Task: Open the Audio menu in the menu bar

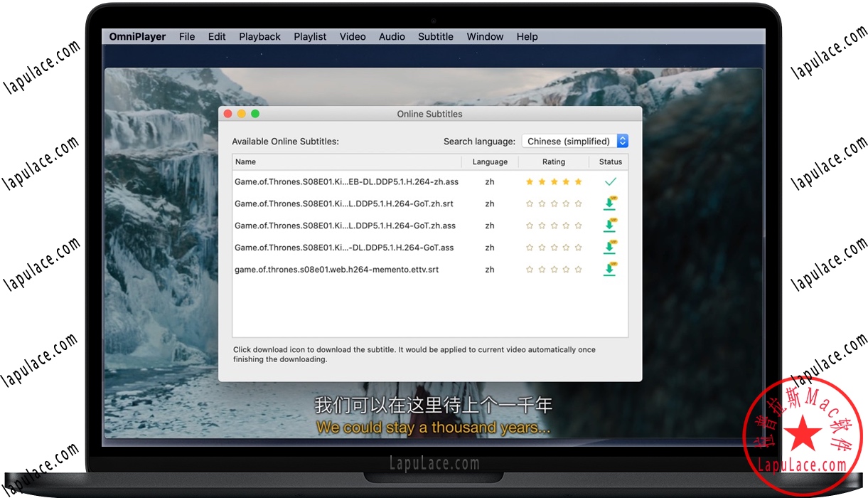Action: pyautogui.click(x=392, y=36)
